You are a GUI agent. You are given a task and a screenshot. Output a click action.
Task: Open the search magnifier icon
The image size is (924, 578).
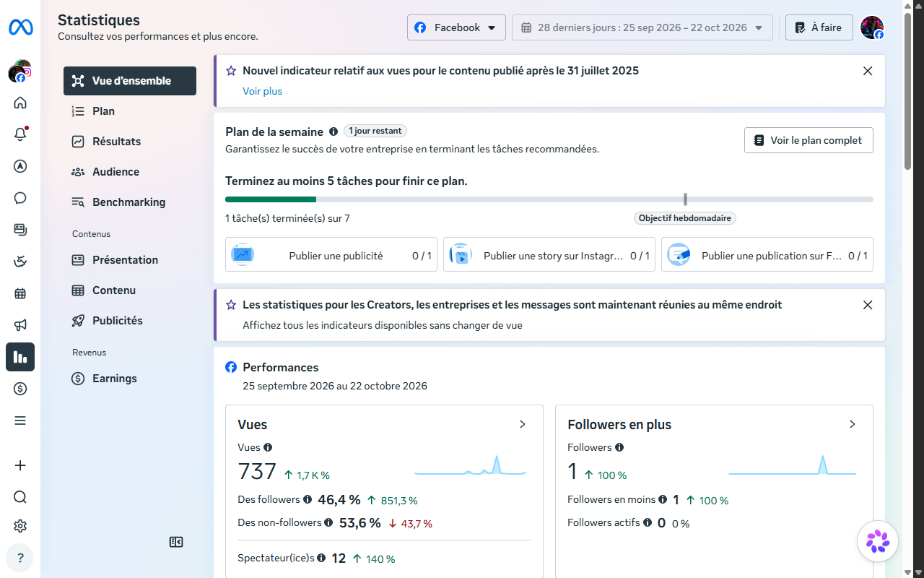coord(20,496)
